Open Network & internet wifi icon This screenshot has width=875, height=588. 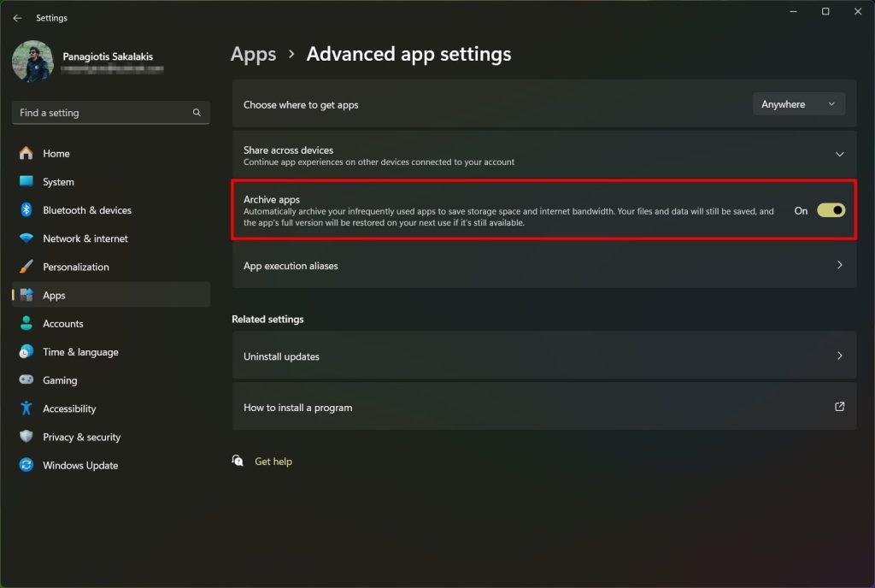pos(26,238)
